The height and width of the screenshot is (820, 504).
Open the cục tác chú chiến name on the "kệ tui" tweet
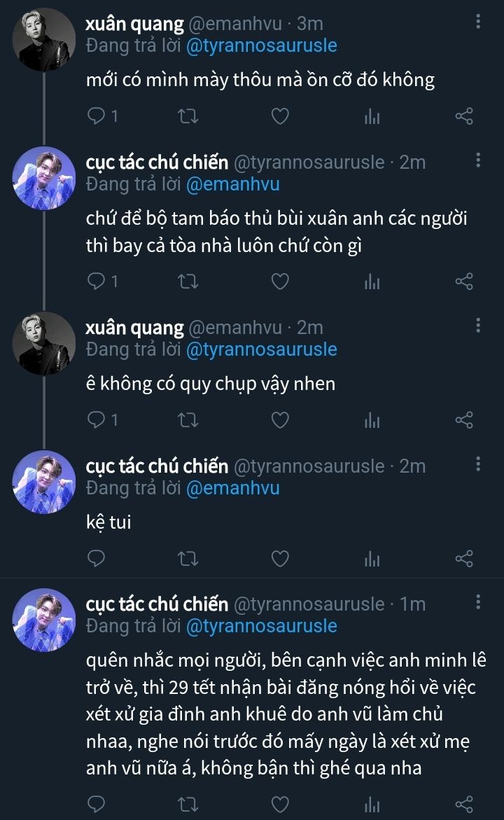[157, 466]
